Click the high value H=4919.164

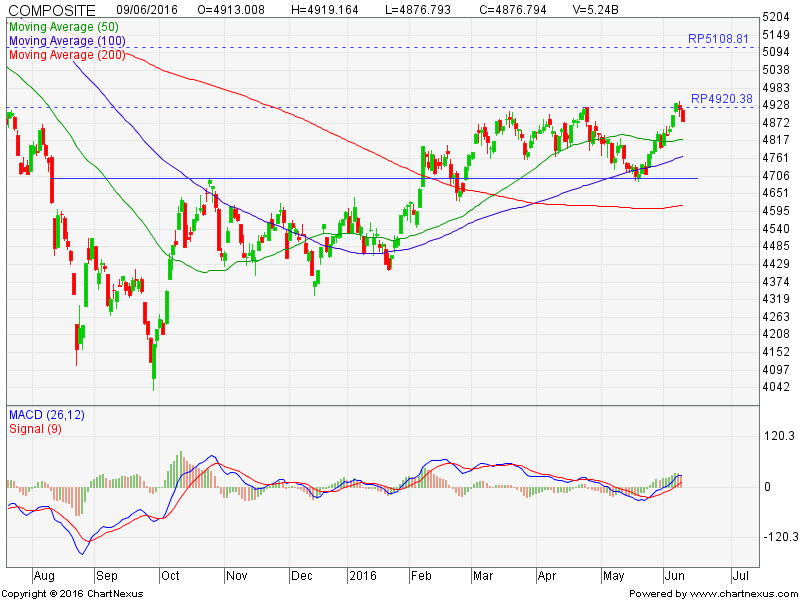point(324,10)
